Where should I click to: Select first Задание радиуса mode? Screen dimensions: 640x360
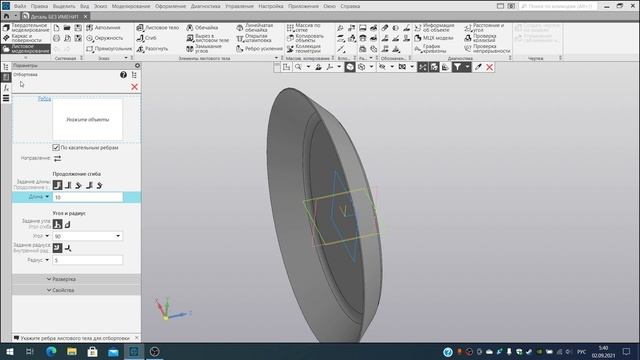click(58, 248)
